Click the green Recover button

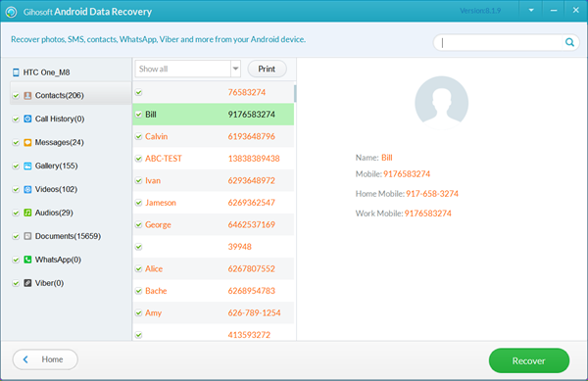click(529, 360)
